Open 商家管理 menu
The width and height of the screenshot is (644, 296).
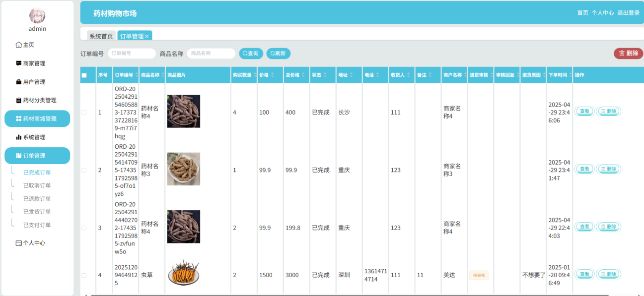(37, 63)
